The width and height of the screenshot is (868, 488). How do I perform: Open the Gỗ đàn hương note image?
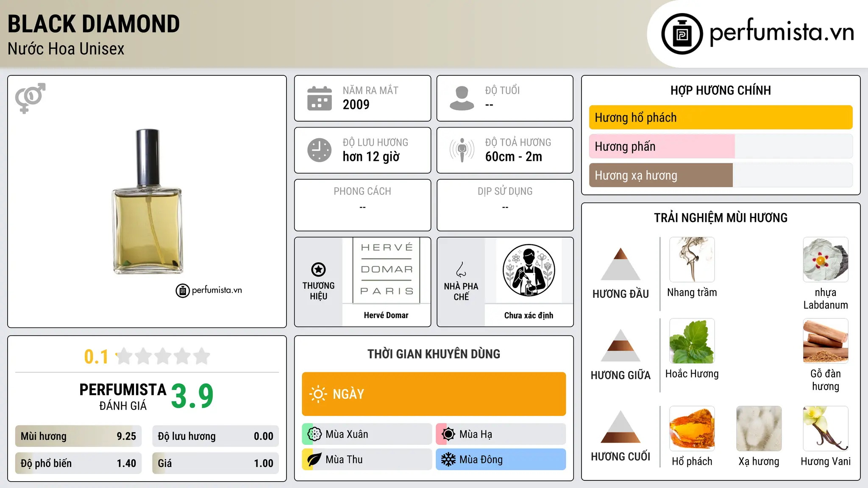point(826,341)
